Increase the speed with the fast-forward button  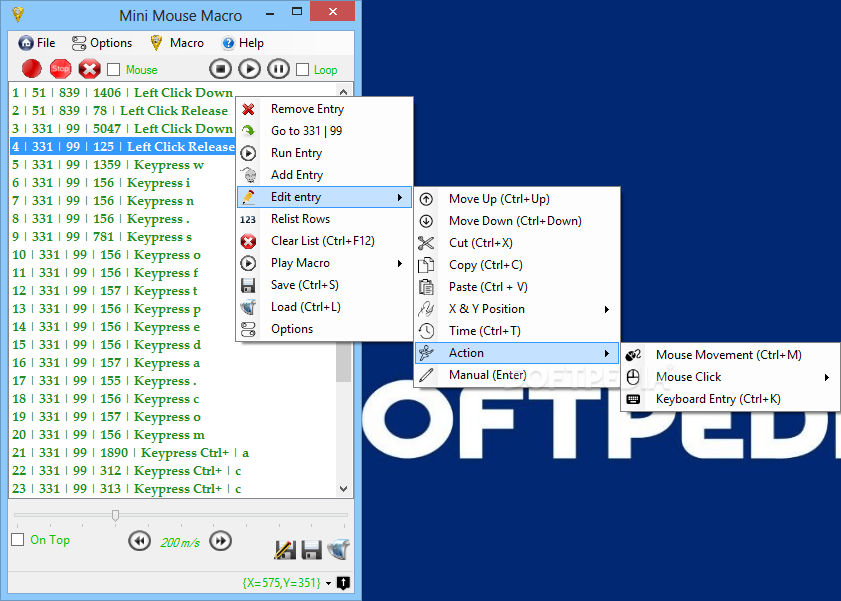pyautogui.click(x=220, y=540)
